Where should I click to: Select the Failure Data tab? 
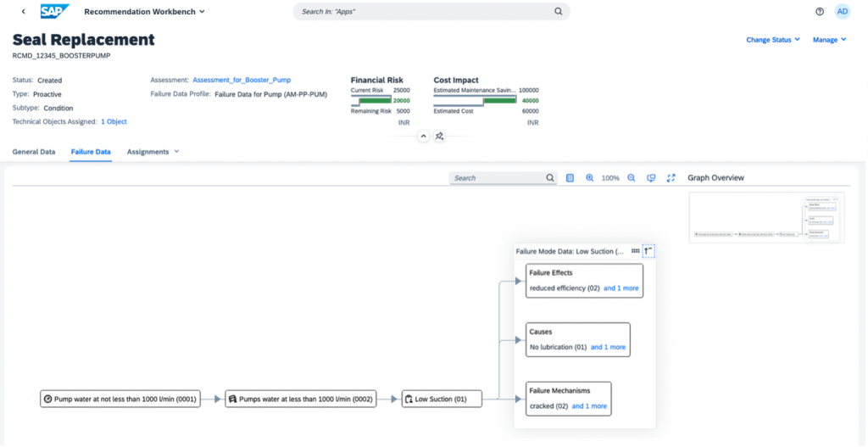point(91,151)
